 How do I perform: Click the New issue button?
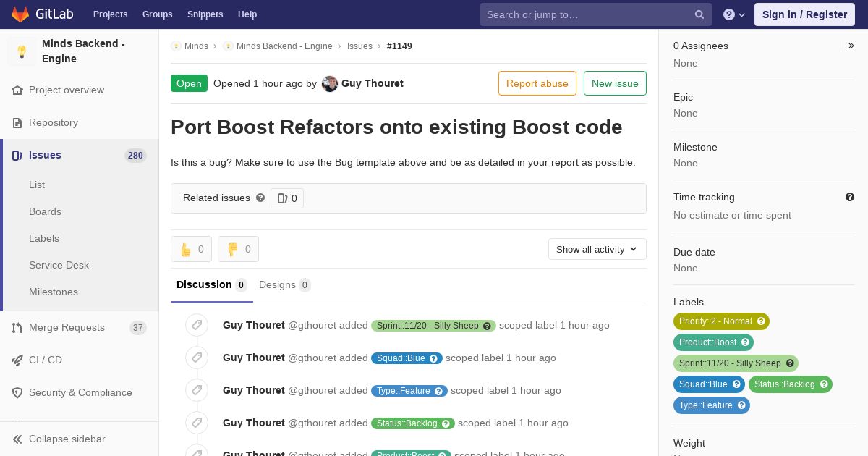[615, 83]
